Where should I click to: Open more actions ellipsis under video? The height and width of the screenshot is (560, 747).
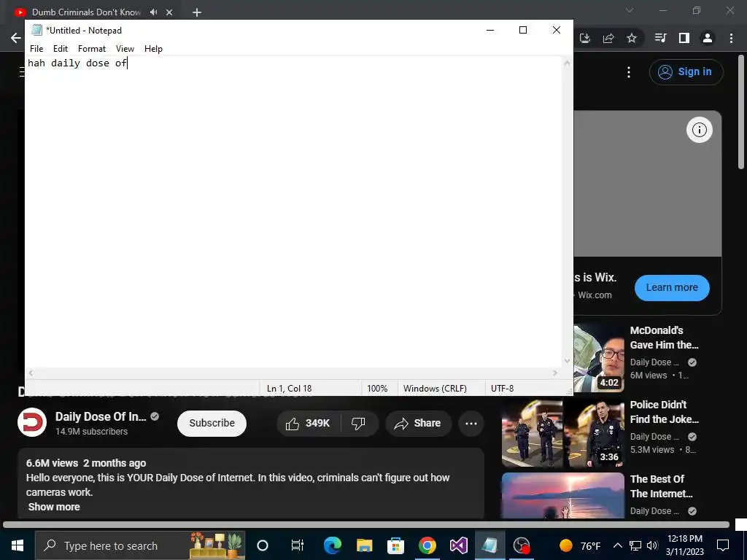pyautogui.click(x=471, y=424)
